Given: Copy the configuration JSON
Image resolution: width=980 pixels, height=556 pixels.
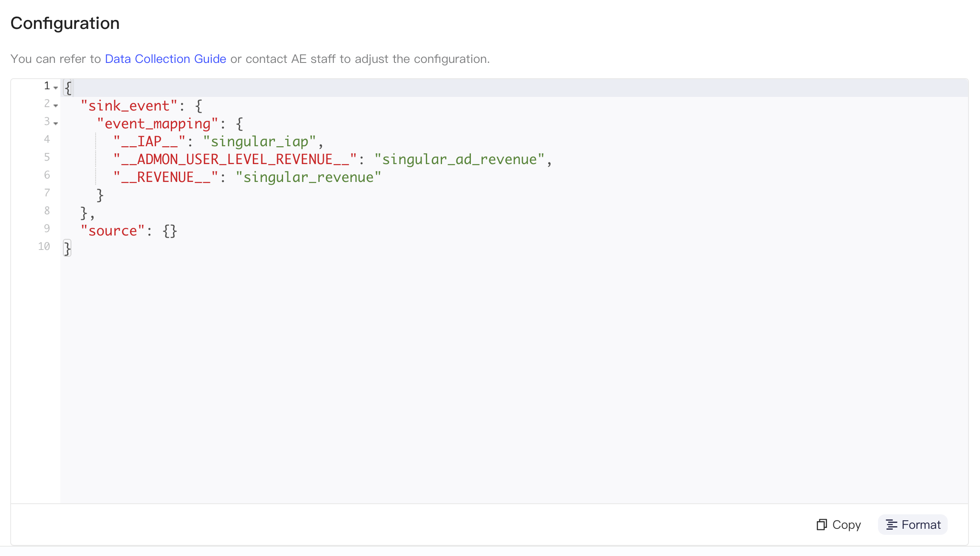Looking at the screenshot, I should click(x=838, y=525).
